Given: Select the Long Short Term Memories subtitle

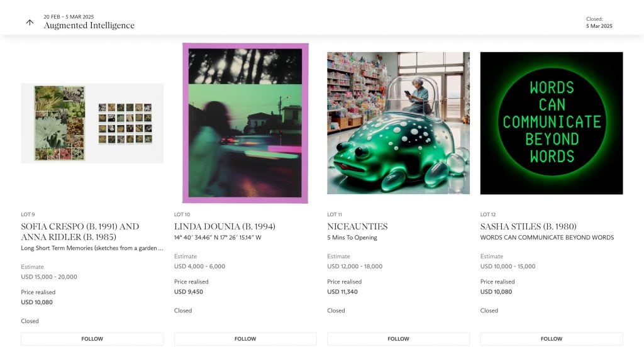Looking at the screenshot, I should click(x=92, y=248).
